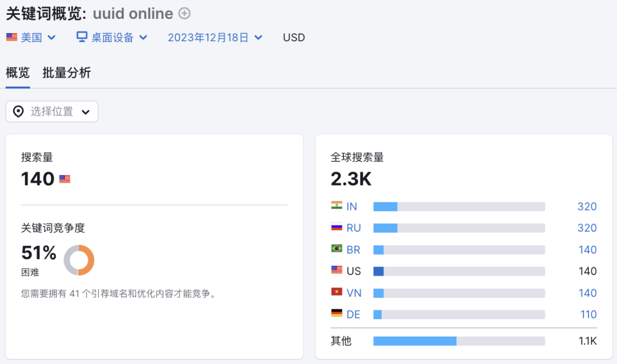This screenshot has height=364, width=617.
Task: Click the location pin icon
Action: 18,111
